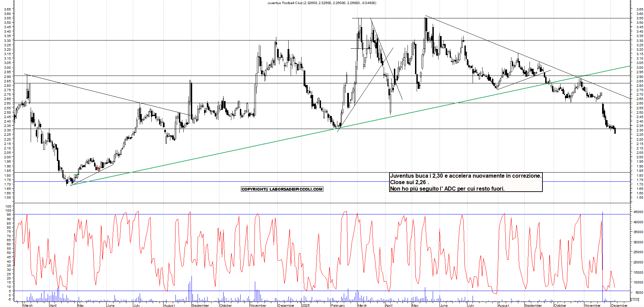Click the 100 oscillator level on left scale
644x307 pixels.
tap(8, 211)
